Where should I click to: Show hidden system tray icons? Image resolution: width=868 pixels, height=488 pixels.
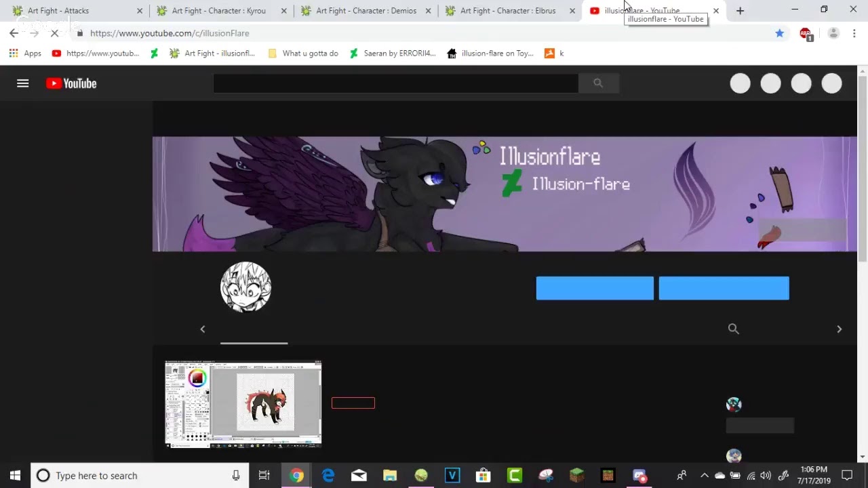click(704, 475)
